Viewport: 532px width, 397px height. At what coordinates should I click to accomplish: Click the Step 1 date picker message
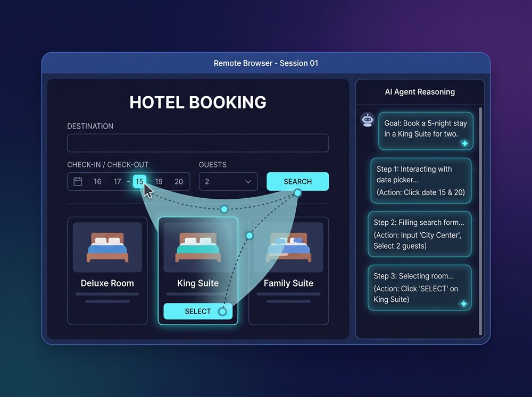421,181
